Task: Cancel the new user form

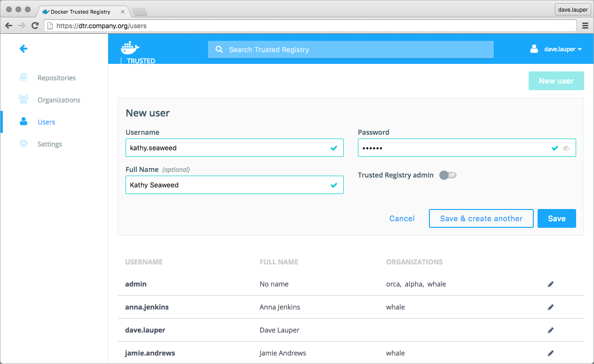Action: (x=402, y=218)
